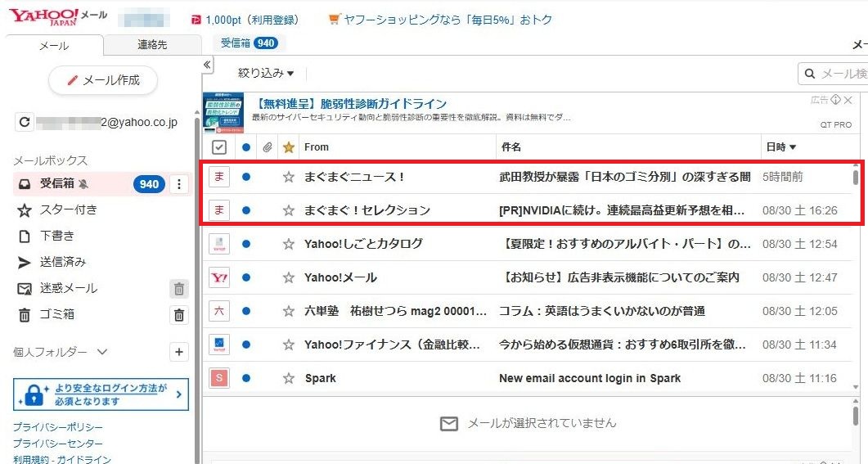Open inbox options three-dot menu
The height and width of the screenshot is (464, 868).
click(x=180, y=184)
